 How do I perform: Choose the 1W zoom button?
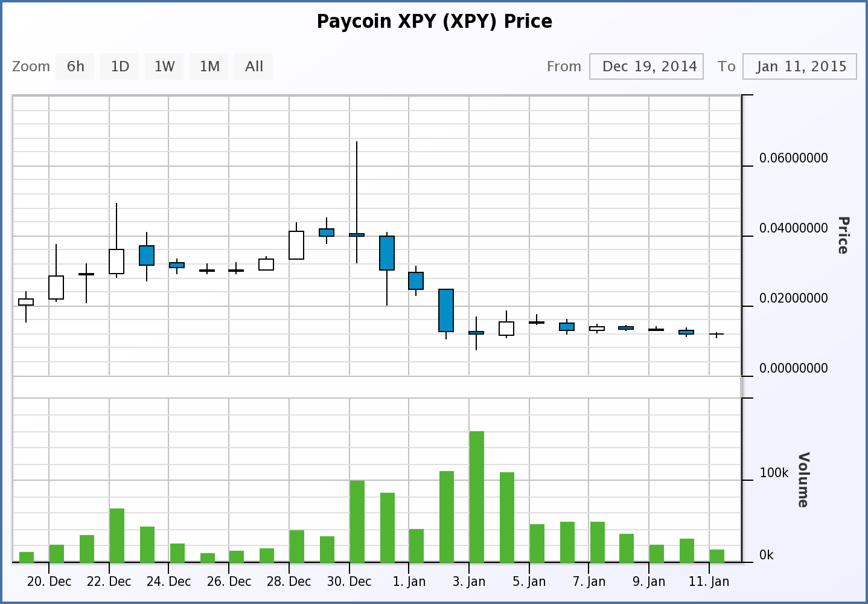tap(164, 66)
